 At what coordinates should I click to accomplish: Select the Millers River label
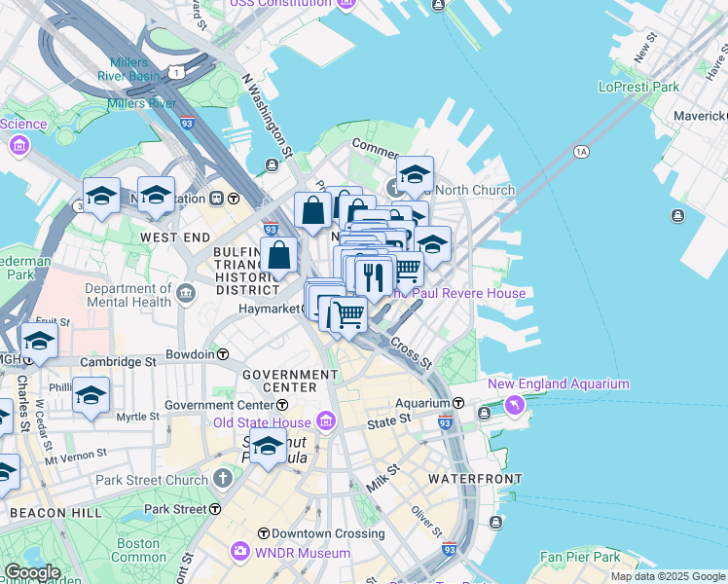click(x=141, y=103)
